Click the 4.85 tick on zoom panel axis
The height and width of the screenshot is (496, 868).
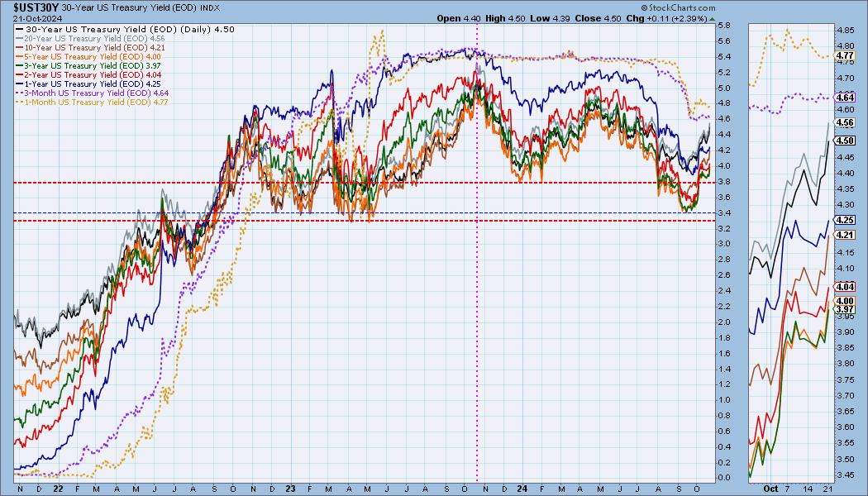pyautogui.click(x=845, y=30)
